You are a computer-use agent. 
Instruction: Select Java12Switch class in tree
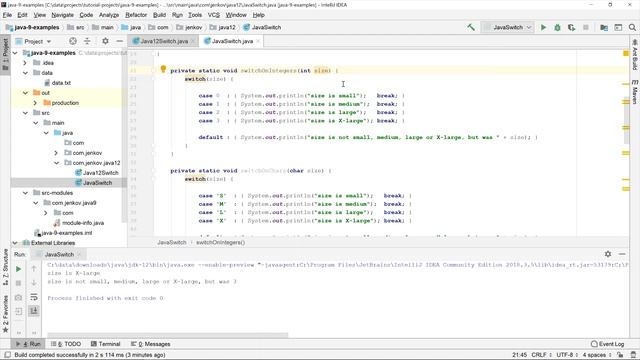click(100, 173)
